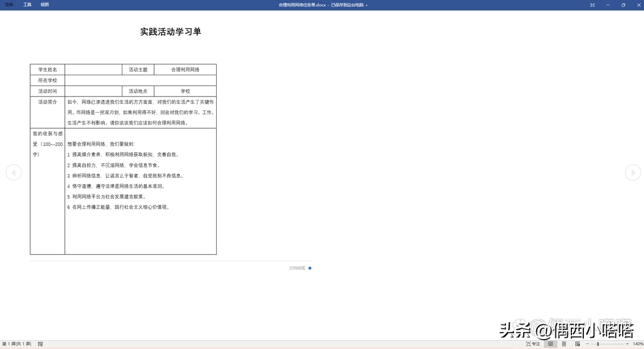Open the 工具 menu
The height and width of the screenshot is (349, 644).
click(x=27, y=5)
